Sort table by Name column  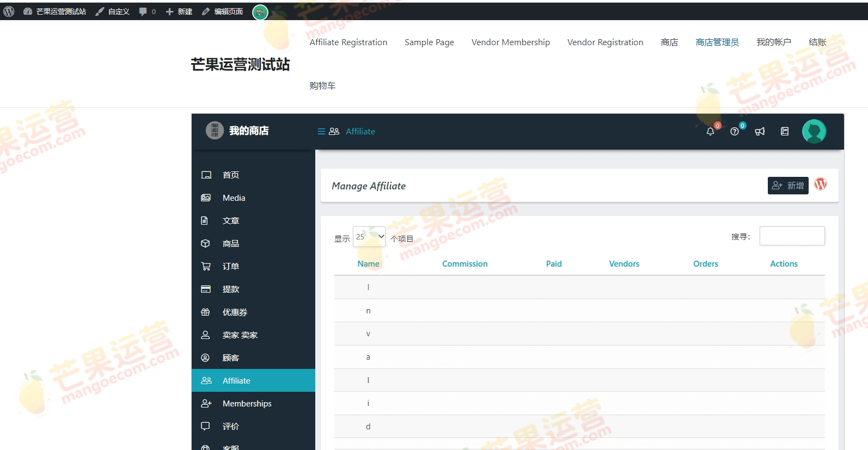pos(369,264)
